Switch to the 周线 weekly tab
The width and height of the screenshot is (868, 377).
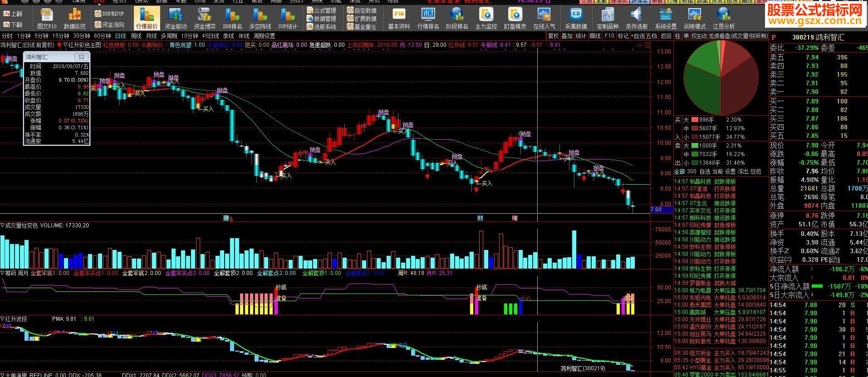(x=136, y=36)
